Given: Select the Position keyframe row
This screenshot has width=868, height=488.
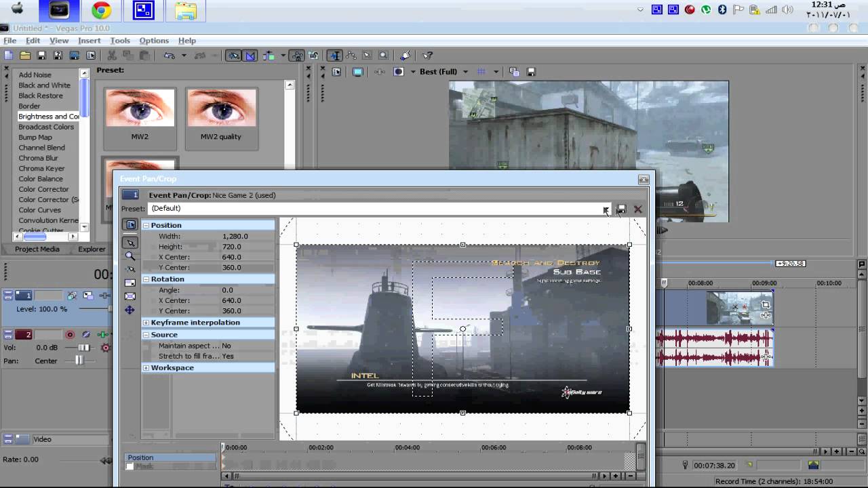Looking at the screenshot, I should [x=171, y=457].
